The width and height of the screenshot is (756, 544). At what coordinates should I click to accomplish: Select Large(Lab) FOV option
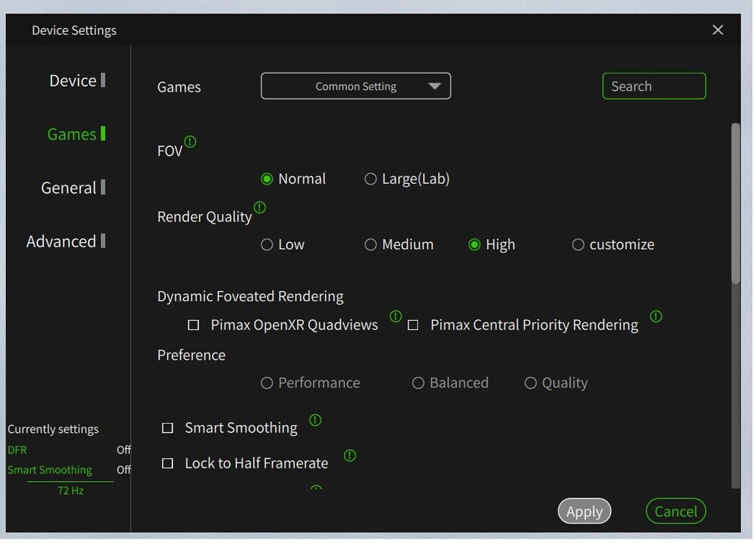pos(370,179)
